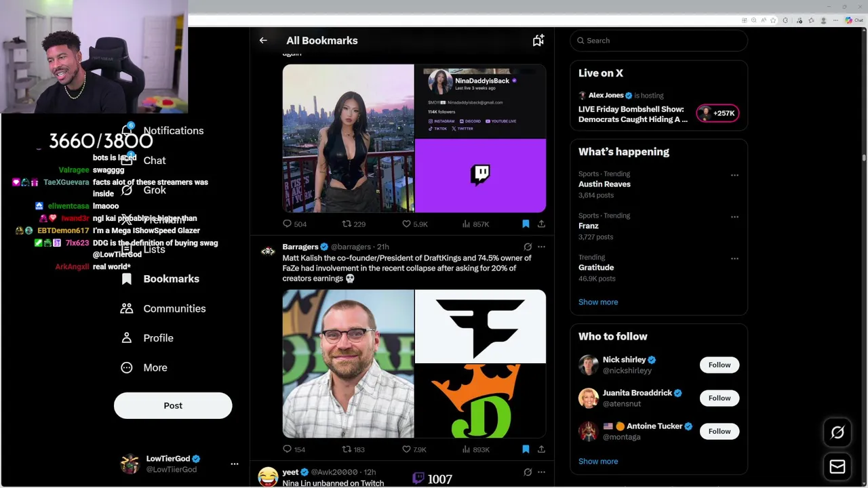Reply to the Barragers post with 154 replies
Image resolution: width=868 pixels, height=488 pixels.
(x=294, y=449)
